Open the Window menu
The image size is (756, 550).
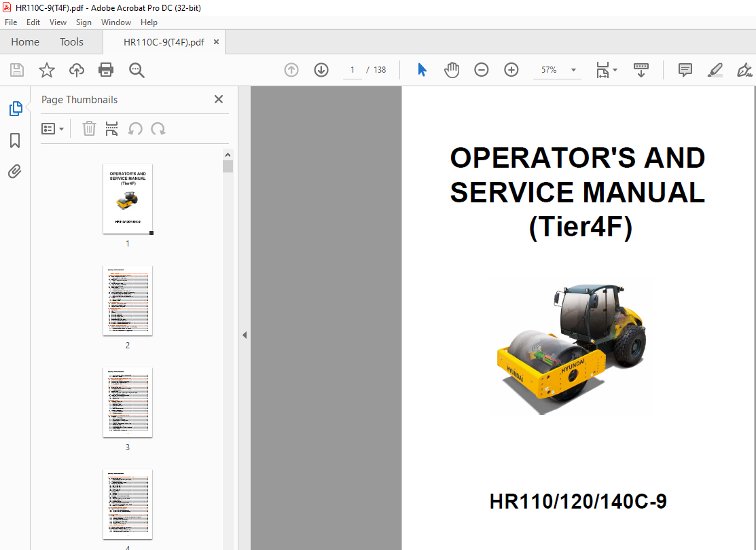pyautogui.click(x=115, y=22)
